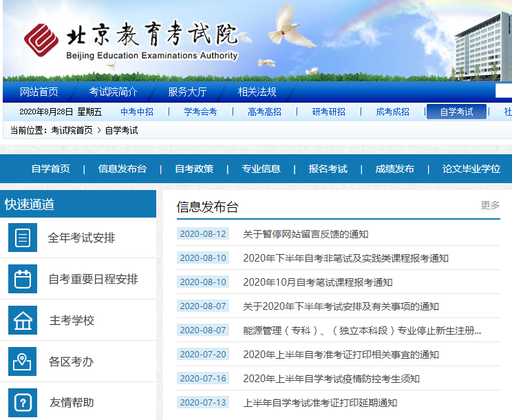Click the date text 2020年8月28日 星期五

tap(61, 112)
